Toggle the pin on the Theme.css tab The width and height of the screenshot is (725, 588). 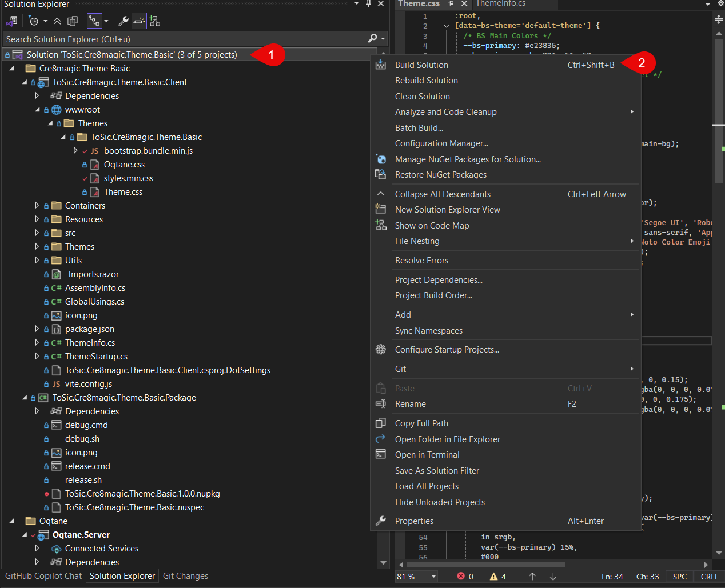[x=451, y=4]
